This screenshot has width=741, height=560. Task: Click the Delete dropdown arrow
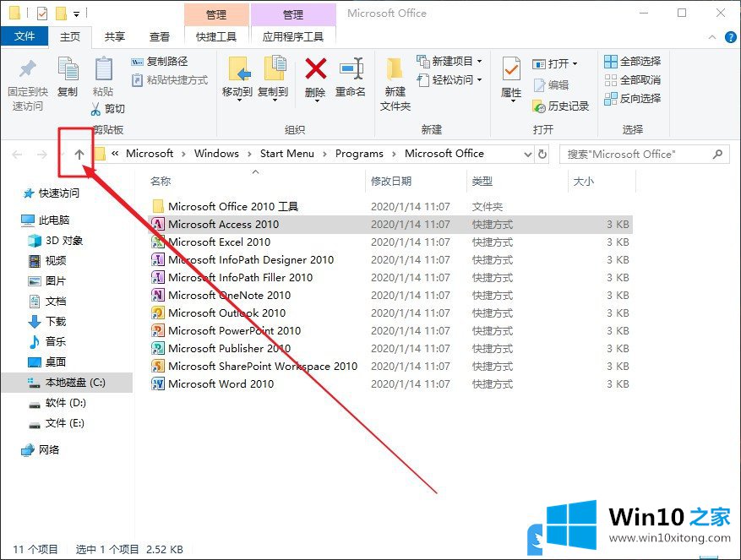click(x=317, y=101)
